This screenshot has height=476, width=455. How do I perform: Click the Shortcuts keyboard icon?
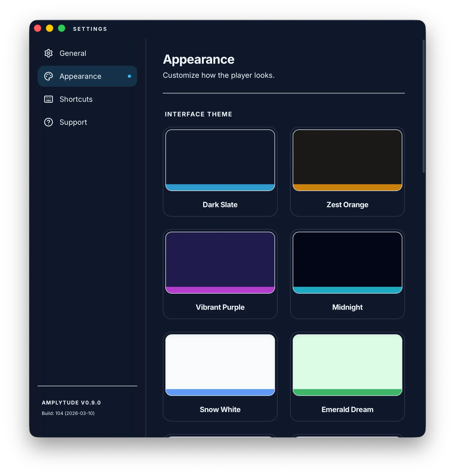[x=49, y=99]
